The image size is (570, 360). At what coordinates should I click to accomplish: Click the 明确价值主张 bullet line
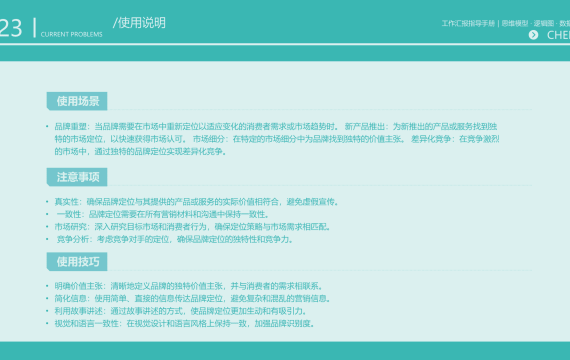tap(189, 286)
